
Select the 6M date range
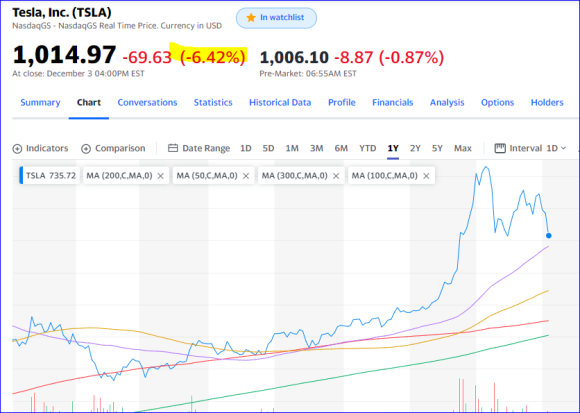pos(341,148)
